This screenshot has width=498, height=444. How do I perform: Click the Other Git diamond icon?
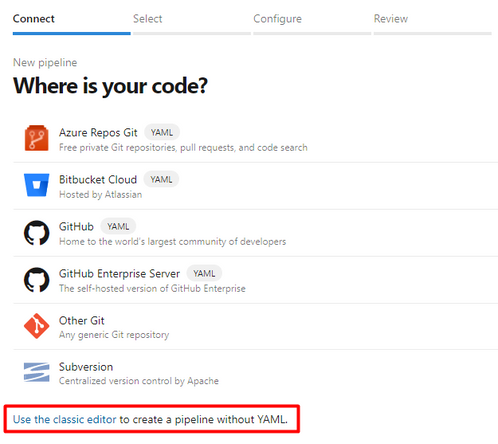pyautogui.click(x=37, y=326)
